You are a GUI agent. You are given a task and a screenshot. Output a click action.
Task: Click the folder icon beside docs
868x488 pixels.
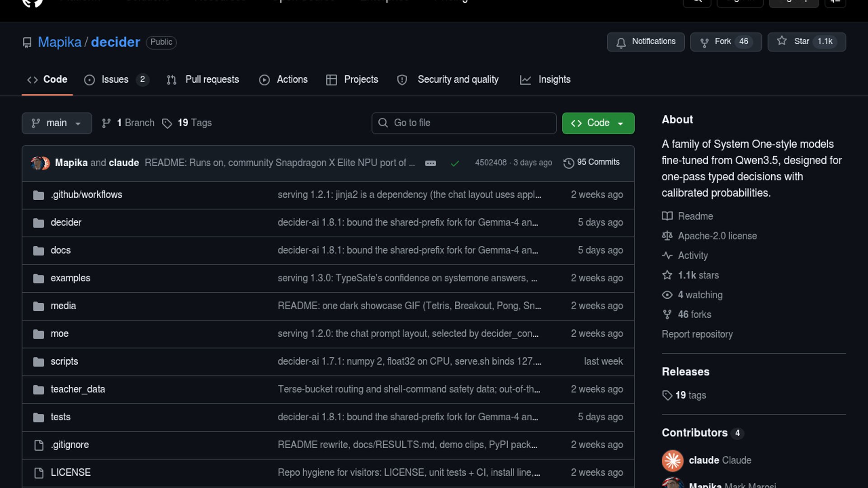(38, 251)
